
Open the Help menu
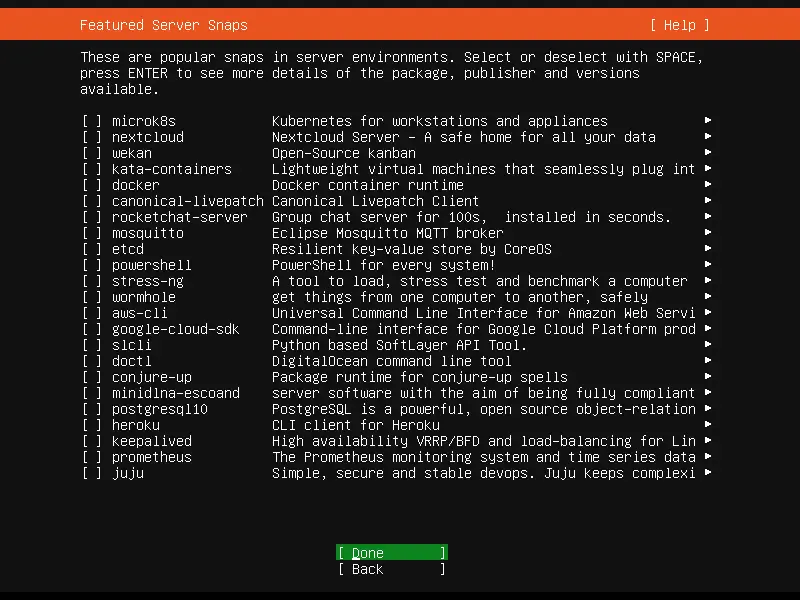[680, 25]
